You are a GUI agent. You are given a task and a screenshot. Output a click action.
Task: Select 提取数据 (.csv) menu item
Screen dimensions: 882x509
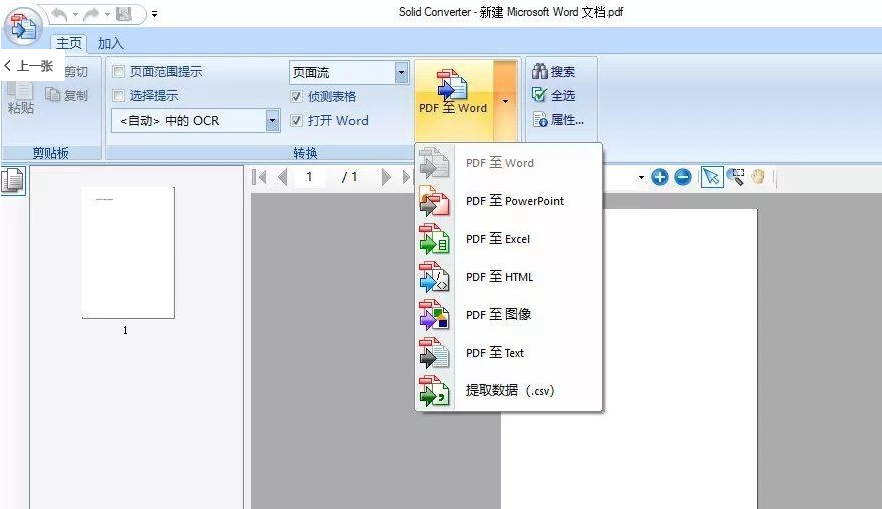coord(508,390)
